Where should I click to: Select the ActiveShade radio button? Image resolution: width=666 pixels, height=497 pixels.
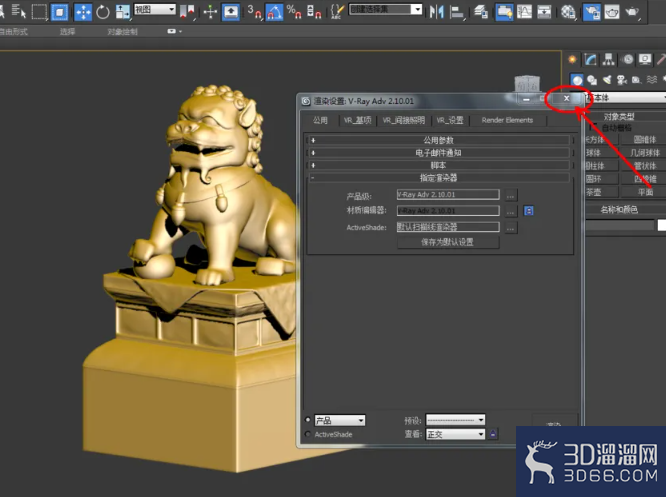coord(308,434)
